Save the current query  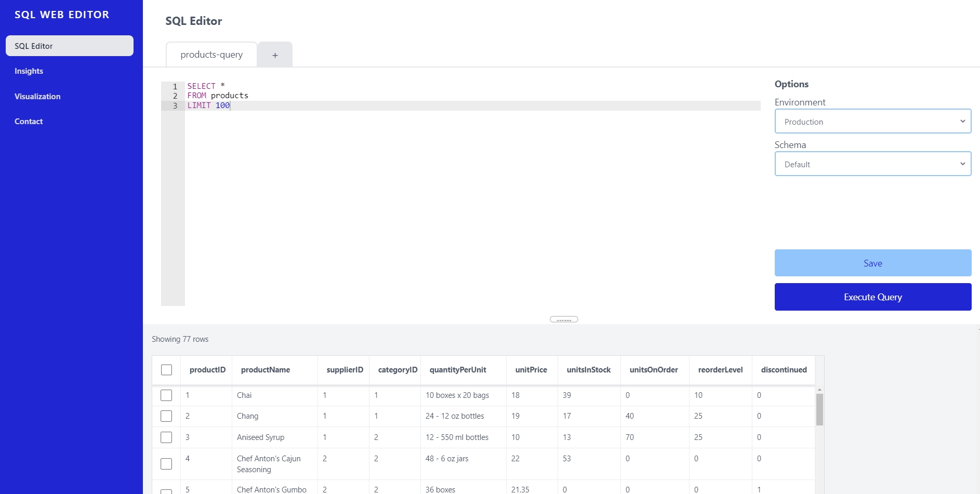pyautogui.click(x=872, y=263)
